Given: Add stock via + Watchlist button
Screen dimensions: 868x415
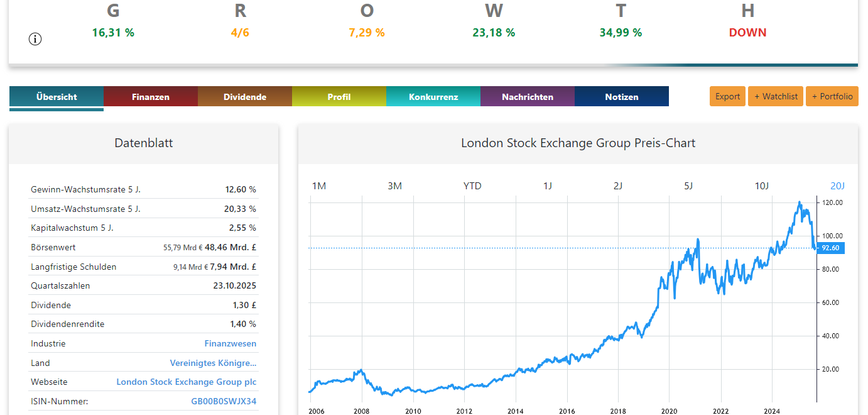Looking at the screenshot, I should 776,96.
